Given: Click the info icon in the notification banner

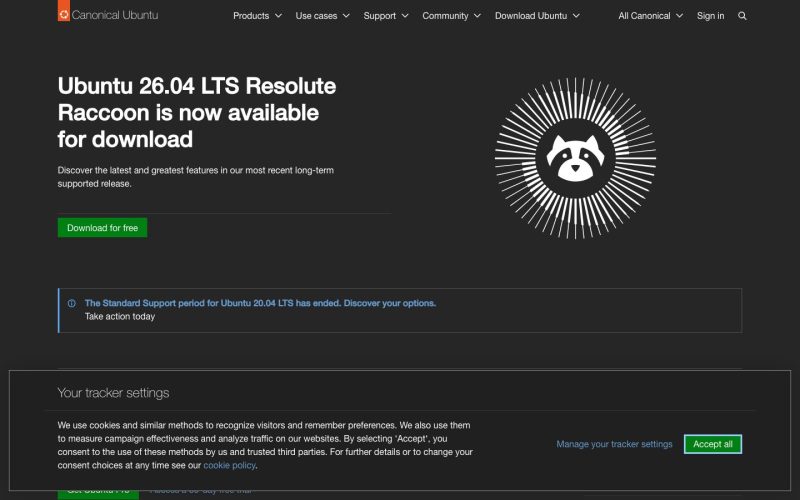Looking at the screenshot, I should point(72,303).
